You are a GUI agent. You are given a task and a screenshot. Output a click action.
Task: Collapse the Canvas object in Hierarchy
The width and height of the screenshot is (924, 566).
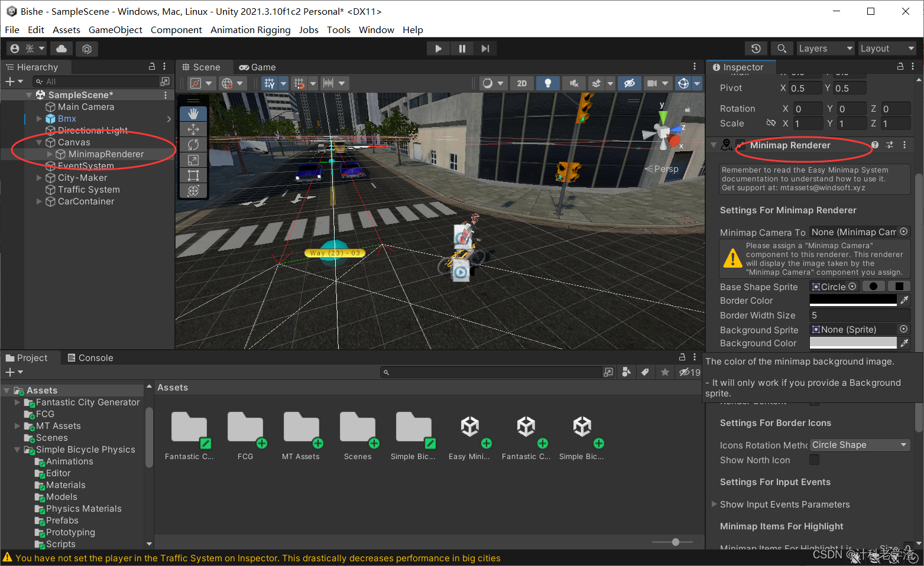click(x=40, y=142)
